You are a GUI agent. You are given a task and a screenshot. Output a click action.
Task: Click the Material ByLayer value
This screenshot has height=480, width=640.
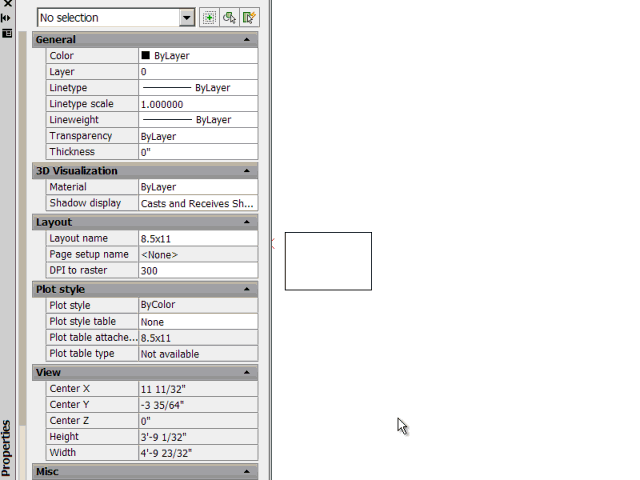click(x=198, y=187)
